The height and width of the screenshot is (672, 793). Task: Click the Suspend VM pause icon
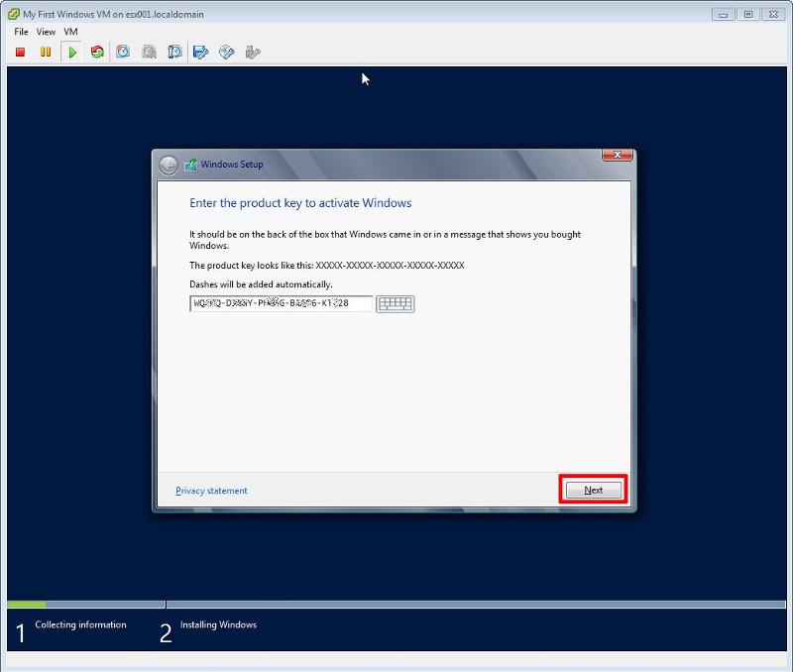46,53
